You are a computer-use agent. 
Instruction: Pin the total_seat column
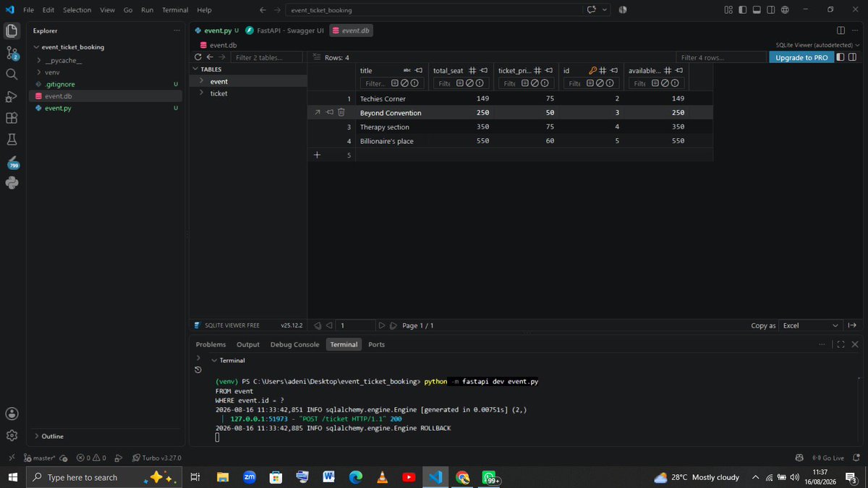(484, 70)
